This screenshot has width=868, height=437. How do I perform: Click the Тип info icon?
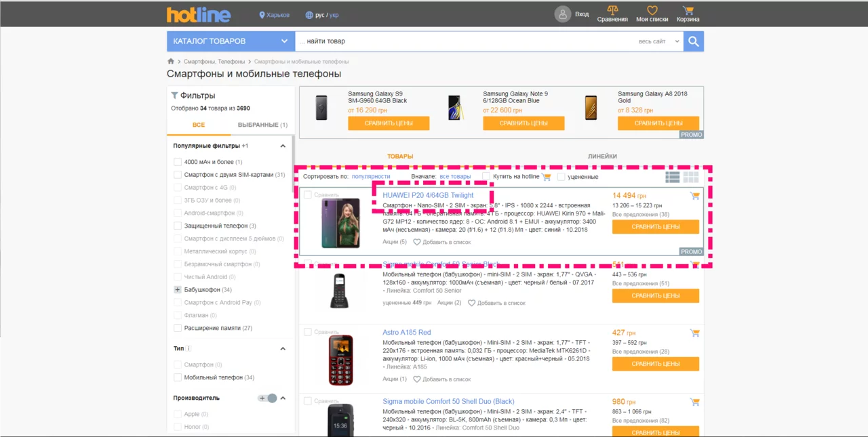pyautogui.click(x=189, y=349)
